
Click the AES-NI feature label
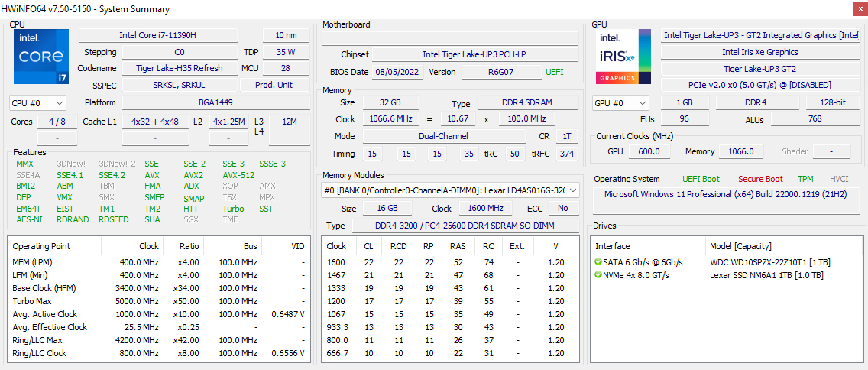click(x=29, y=219)
